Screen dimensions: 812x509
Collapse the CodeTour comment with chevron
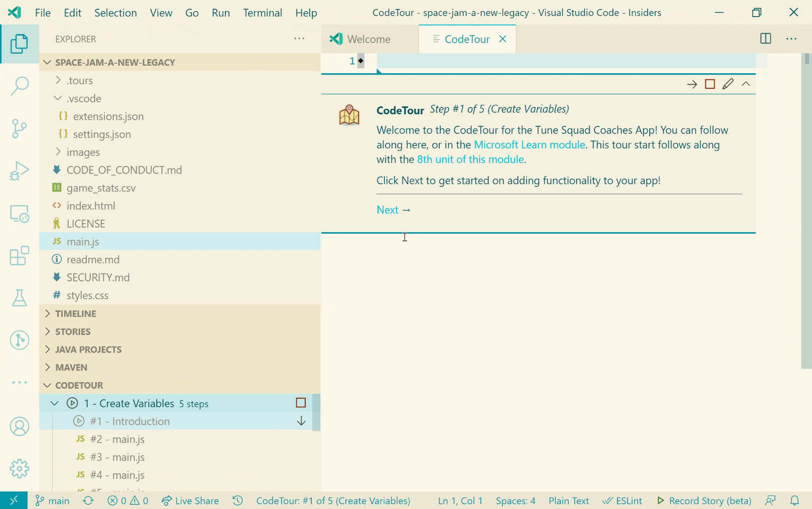point(746,84)
